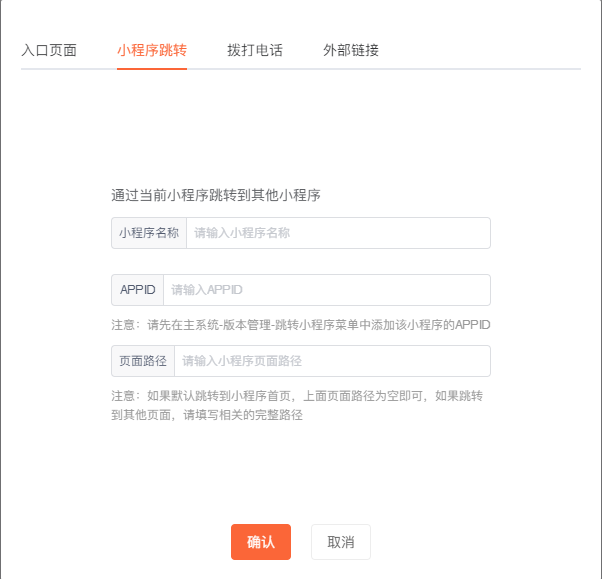
Task: Click the note line starting 注意：如果默认跳转
Action: (297, 396)
